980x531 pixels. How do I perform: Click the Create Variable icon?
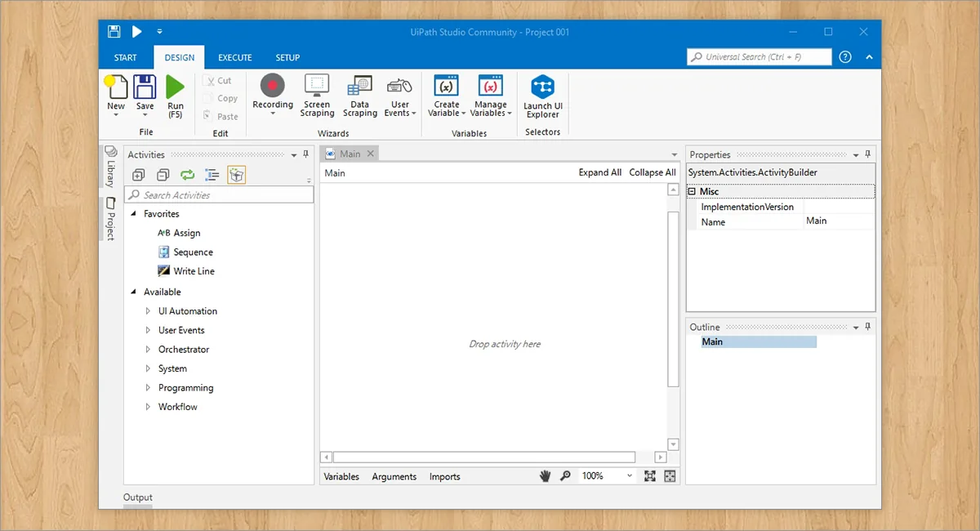pyautogui.click(x=446, y=86)
